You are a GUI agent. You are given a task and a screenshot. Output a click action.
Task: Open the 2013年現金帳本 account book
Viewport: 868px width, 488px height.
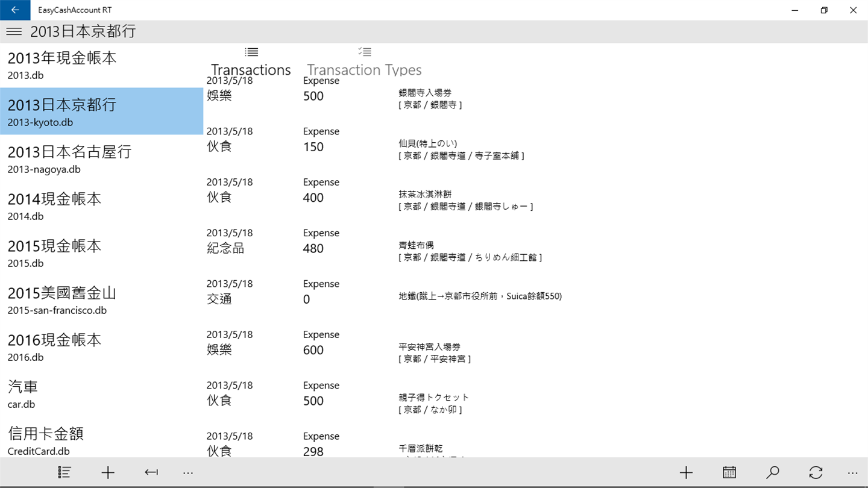point(102,64)
